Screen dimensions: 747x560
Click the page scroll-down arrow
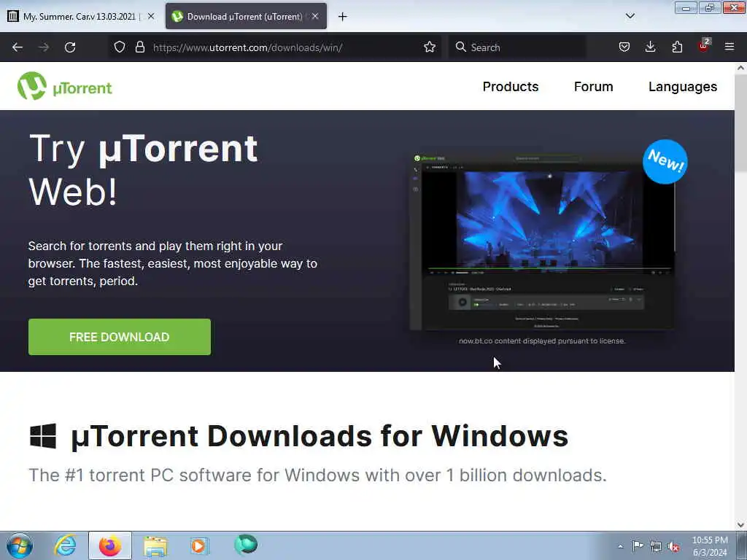click(x=741, y=525)
